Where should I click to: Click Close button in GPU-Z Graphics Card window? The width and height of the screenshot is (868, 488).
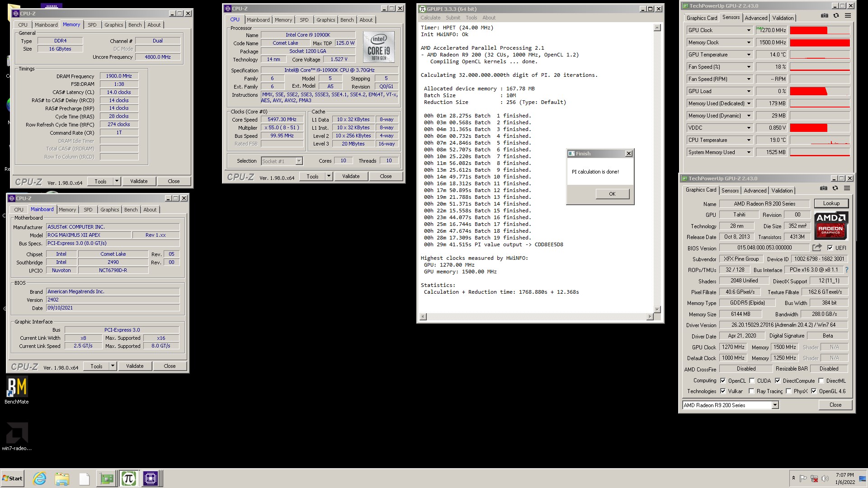click(835, 405)
